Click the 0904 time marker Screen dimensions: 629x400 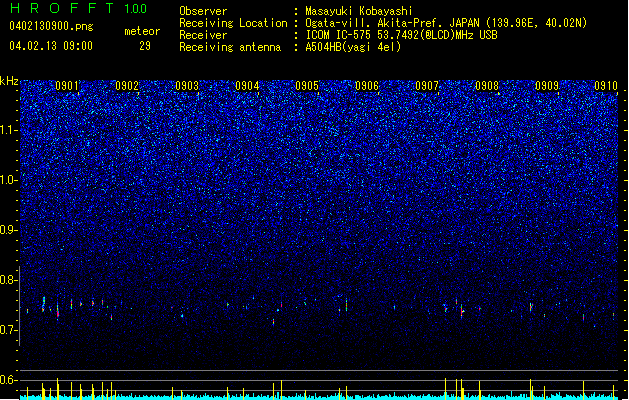247,86
